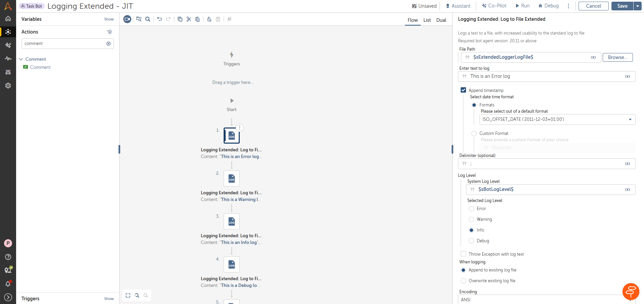644x304 pixels.
Task: Open the three-dot menu on step 1
Action: tap(240, 128)
